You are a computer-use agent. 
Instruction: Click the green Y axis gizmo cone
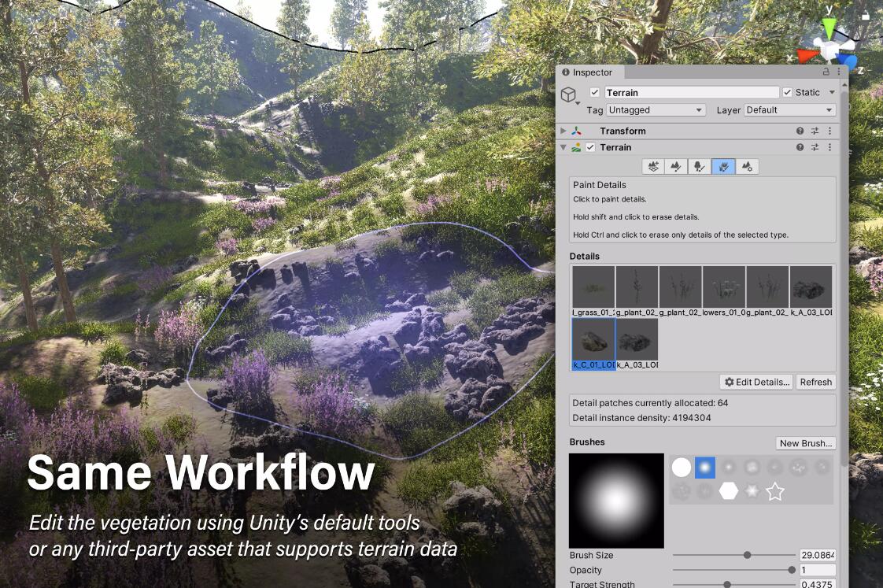point(829,28)
